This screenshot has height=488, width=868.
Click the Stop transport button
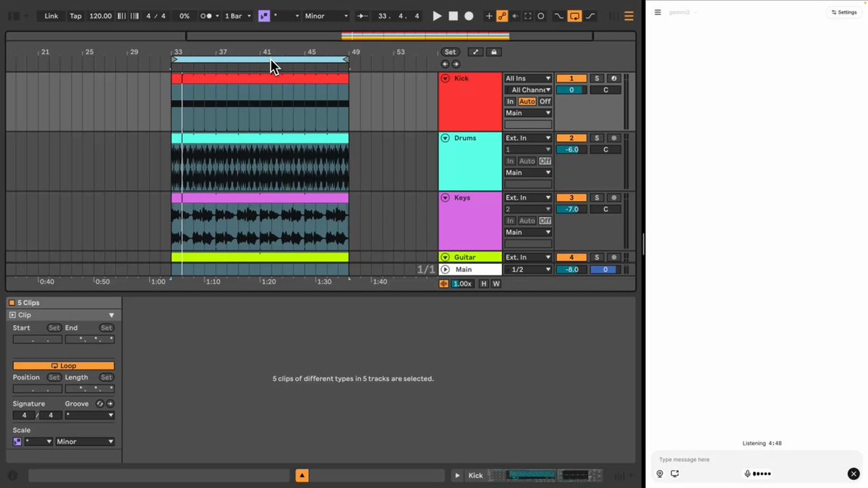click(453, 16)
